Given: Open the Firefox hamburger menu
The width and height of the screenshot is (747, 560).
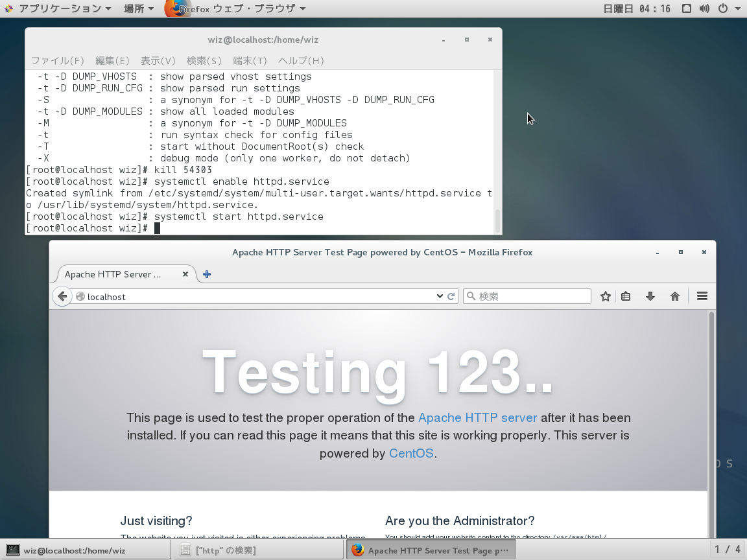Looking at the screenshot, I should coord(702,296).
